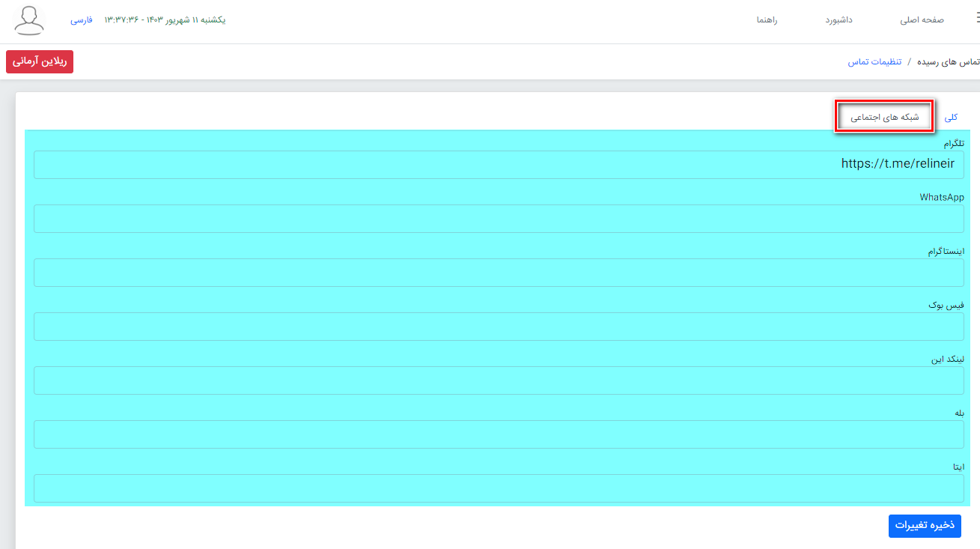
Task: Select تماس های رسیده breadcrumb
Action: [949, 61]
